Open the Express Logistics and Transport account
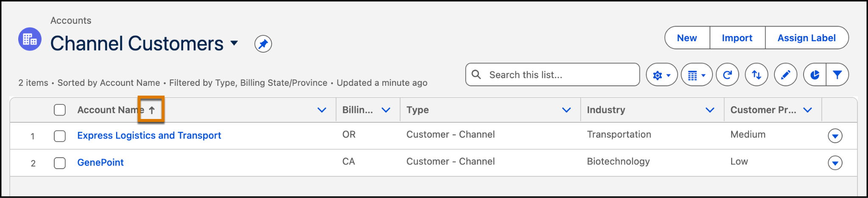Screen dimensions: 868x198 (x=149, y=136)
